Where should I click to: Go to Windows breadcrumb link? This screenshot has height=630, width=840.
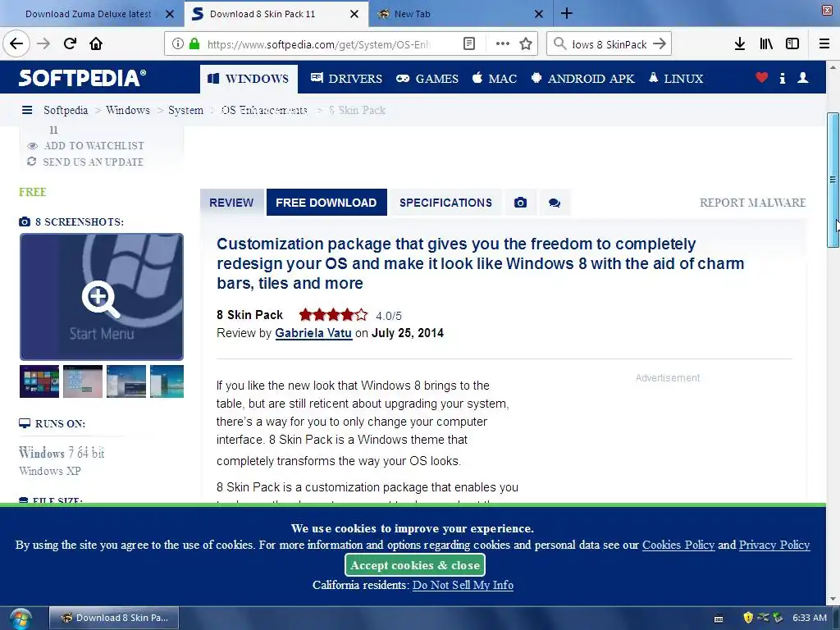127,110
